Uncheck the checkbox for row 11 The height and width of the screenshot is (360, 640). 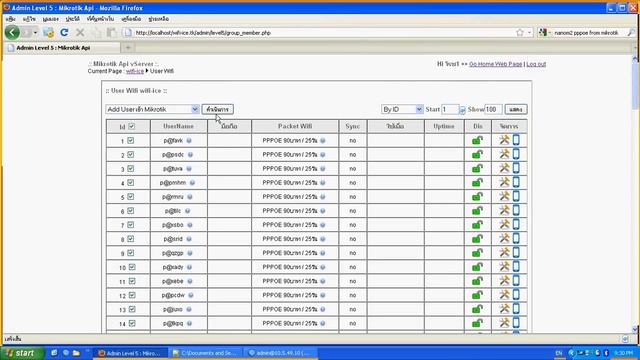pos(132,281)
